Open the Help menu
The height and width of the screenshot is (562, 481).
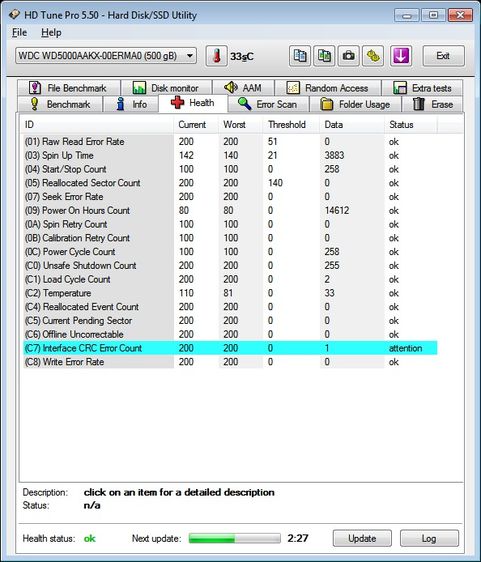tap(51, 33)
